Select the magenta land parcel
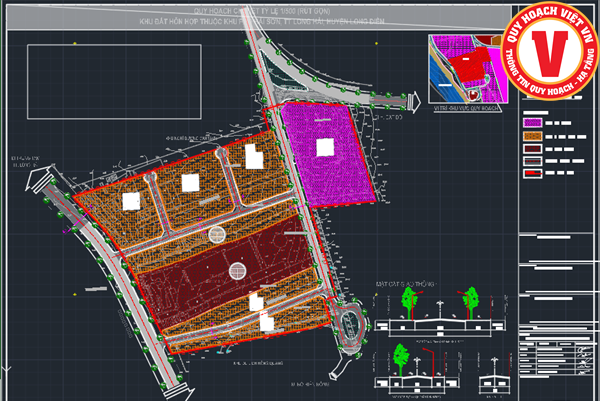 coord(326,155)
